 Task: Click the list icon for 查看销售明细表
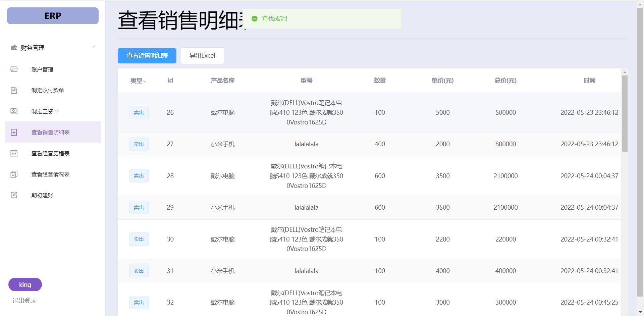tap(14, 132)
